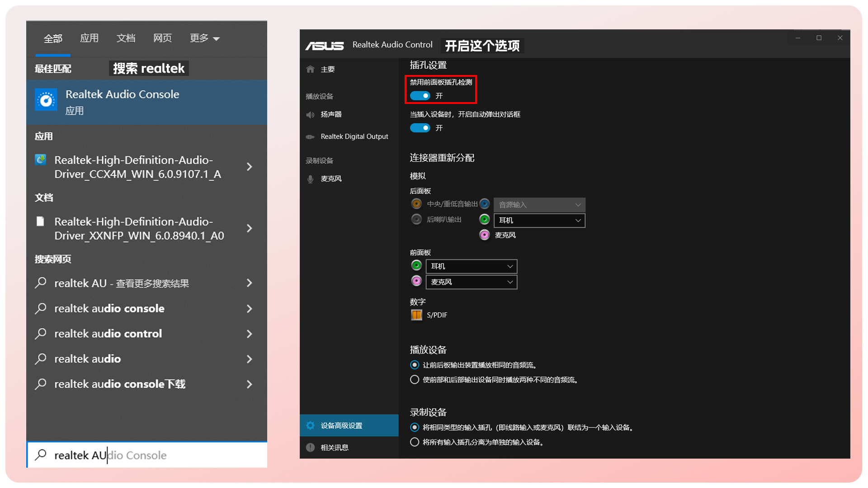Open 扬声器 playback device page
Viewport: 868px width, 488px height.
(349, 115)
